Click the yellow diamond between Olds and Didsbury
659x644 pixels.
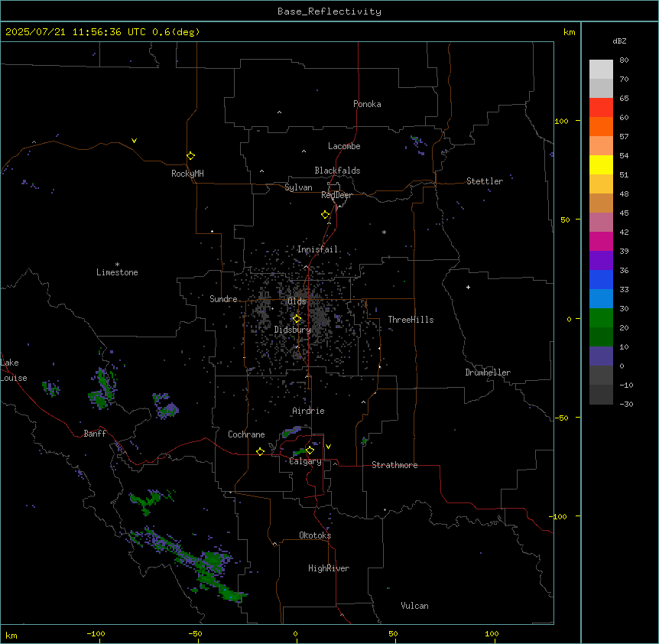pos(297,319)
